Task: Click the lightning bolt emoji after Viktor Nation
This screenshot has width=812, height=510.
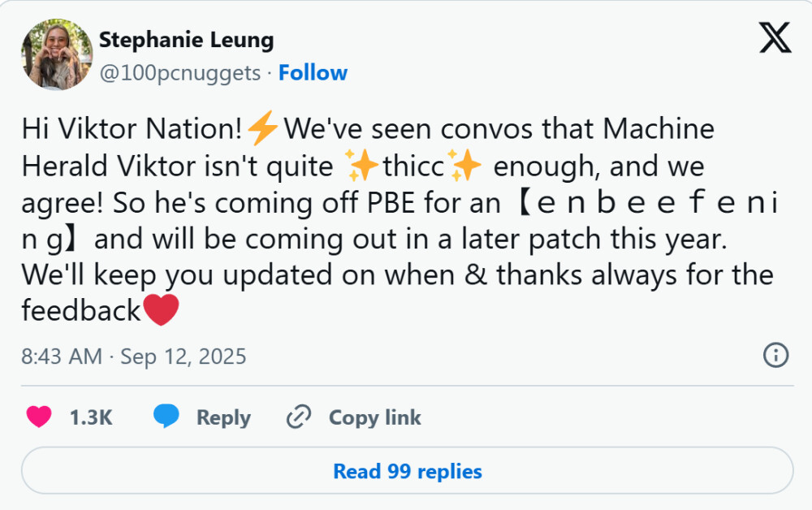Action: click(262, 130)
